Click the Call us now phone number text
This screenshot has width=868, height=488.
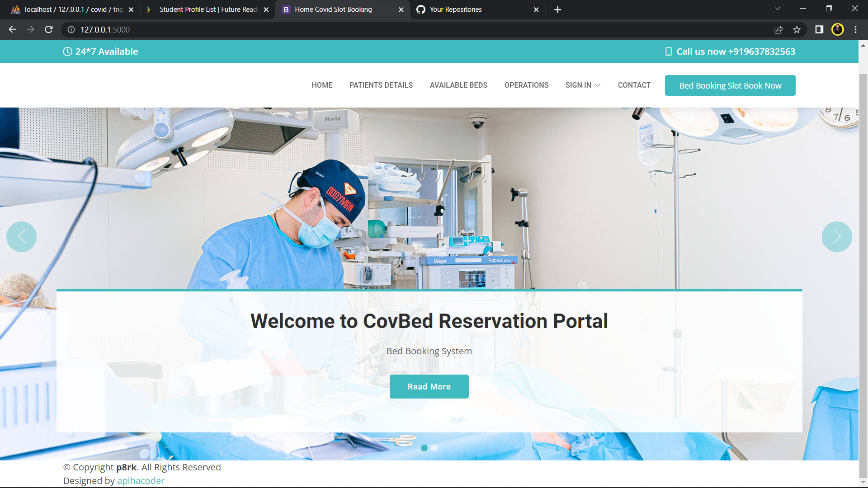click(x=736, y=52)
